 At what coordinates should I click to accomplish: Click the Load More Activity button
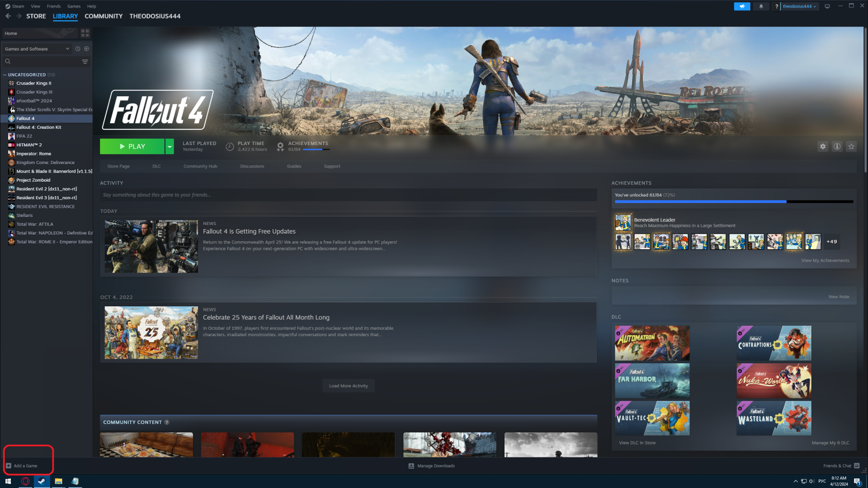(x=348, y=386)
